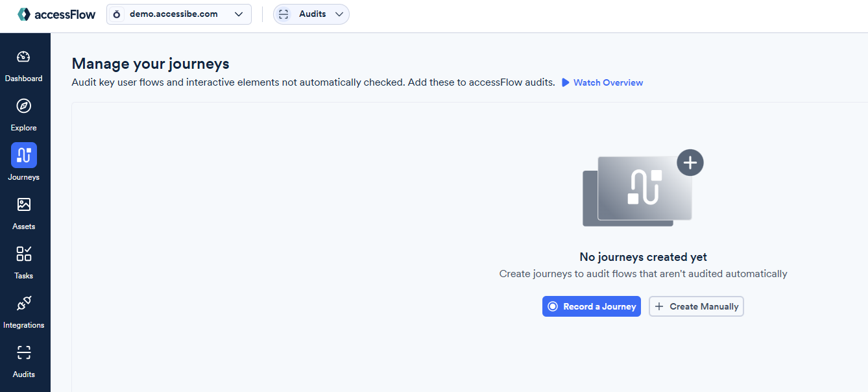Select the Journeys sidebar icon
The width and height of the screenshot is (868, 392).
(x=24, y=155)
